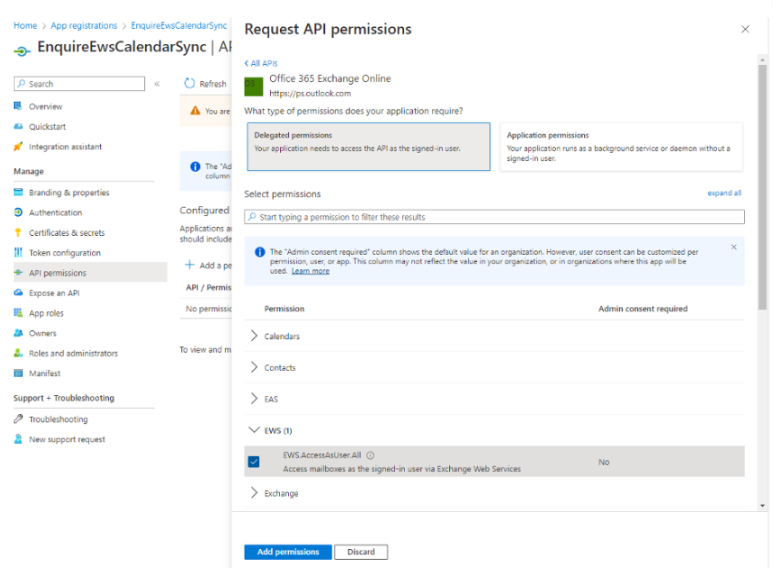The height and width of the screenshot is (583, 773).
Task: Click the sidebar Search box
Action: [x=79, y=84]
